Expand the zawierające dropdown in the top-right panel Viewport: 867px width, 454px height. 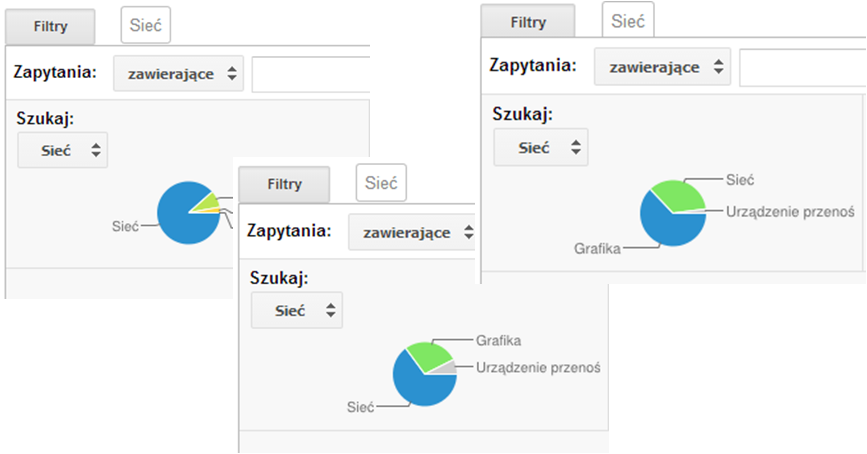pyautogui.click(x=662, y=67)
